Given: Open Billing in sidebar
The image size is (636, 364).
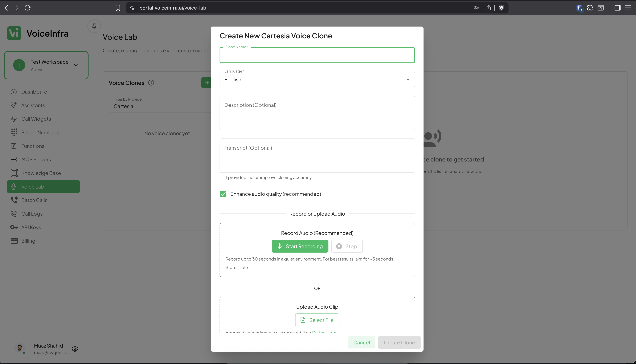Looking at the screenshot, I should point(43,241).
